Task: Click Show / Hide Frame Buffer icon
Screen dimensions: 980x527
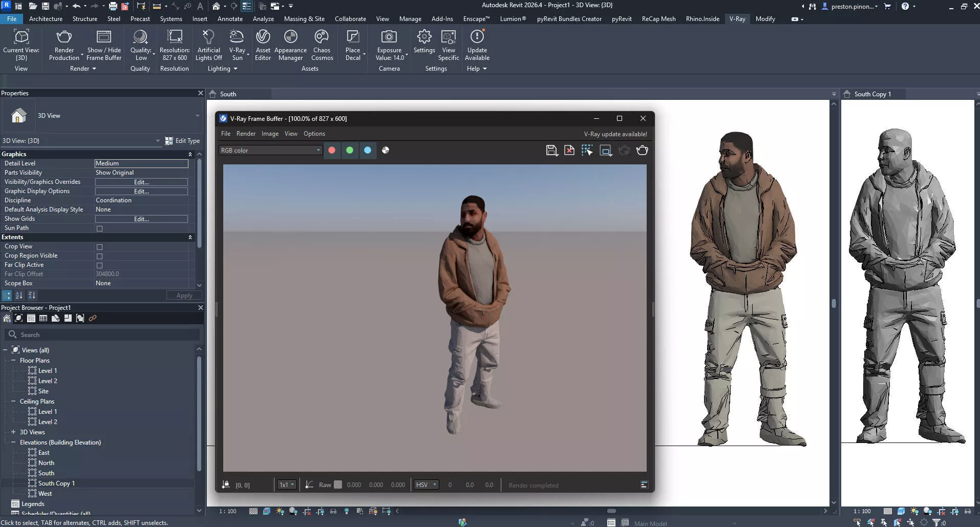Action: (x=104, y=37)
